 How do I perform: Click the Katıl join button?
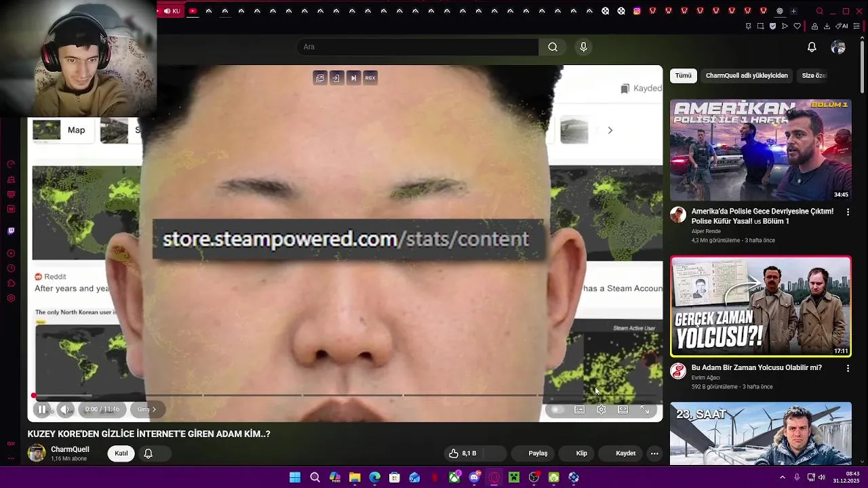121,453
